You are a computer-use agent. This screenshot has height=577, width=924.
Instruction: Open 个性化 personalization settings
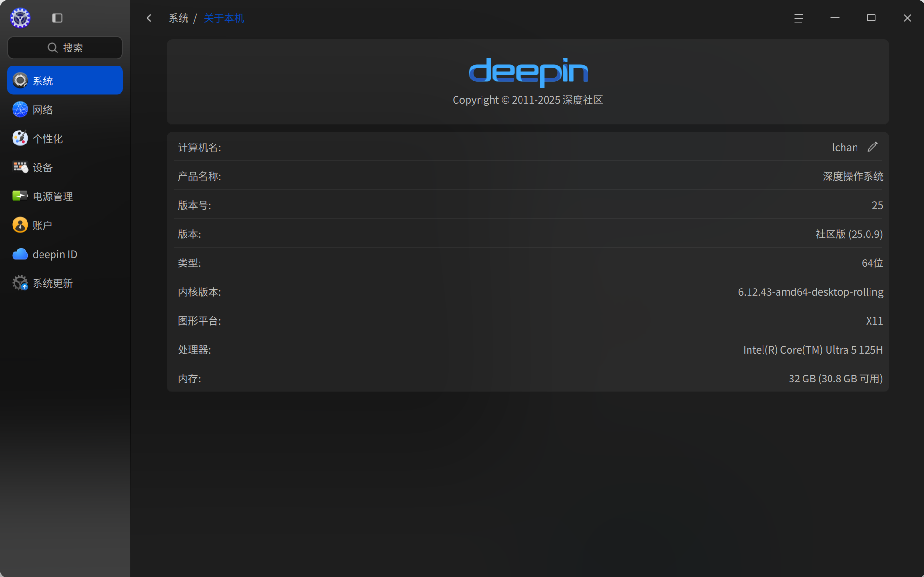click(65, 138)
